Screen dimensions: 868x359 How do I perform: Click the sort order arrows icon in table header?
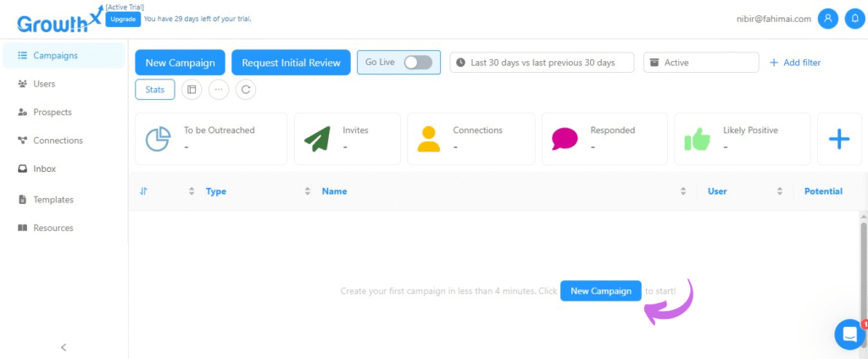coord(144,191)
